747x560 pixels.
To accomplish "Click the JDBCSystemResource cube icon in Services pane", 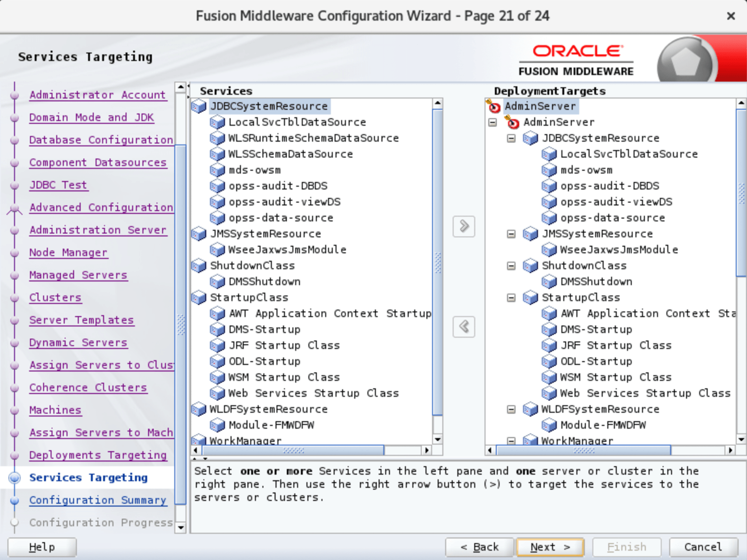I will [199, 106].
